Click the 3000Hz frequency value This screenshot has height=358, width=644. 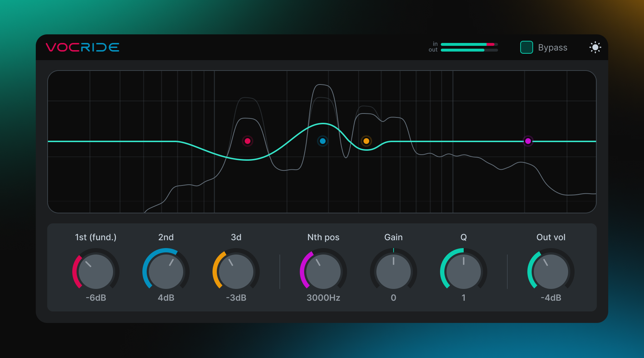[323, 298]
